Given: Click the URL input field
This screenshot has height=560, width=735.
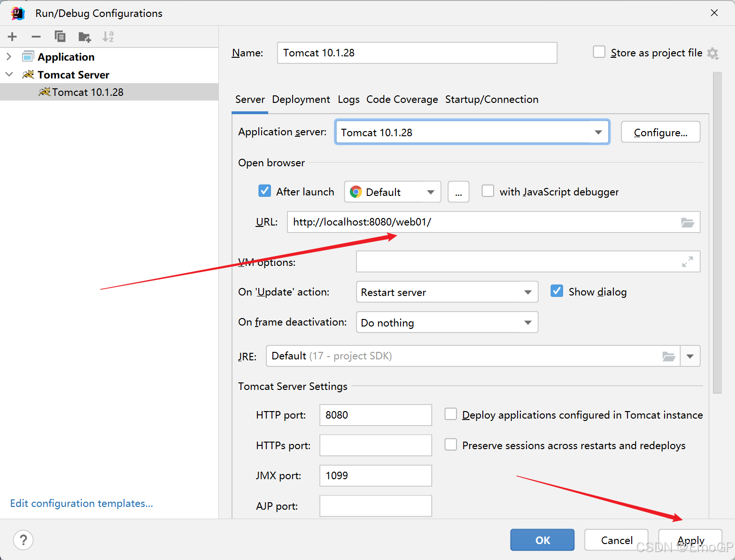Looking at the screenshot, I should click(x=494, y=222).
